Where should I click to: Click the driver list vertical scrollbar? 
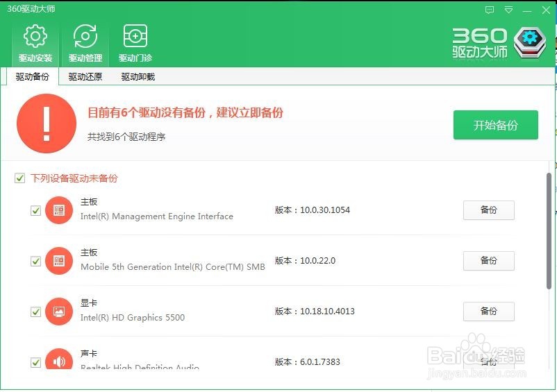coord(549,231)
